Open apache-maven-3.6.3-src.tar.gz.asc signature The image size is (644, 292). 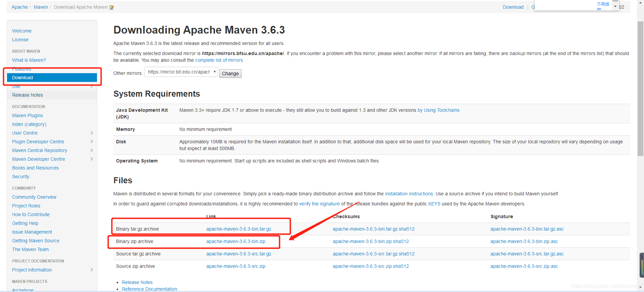(x=527, y=254)
